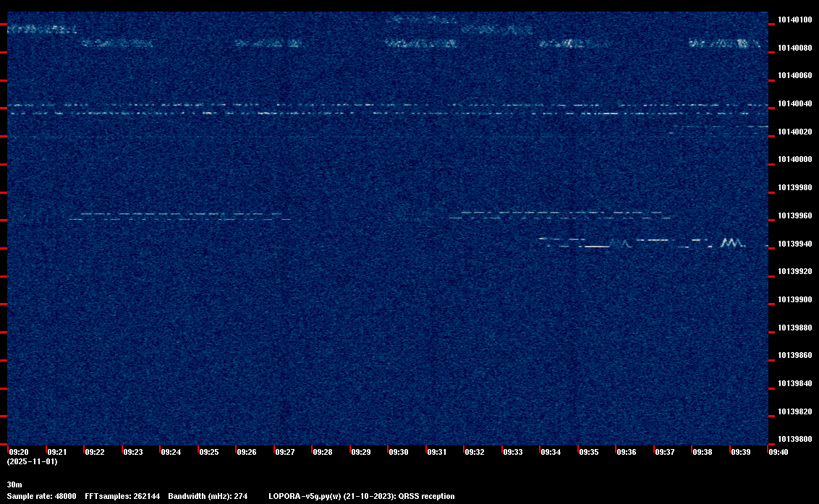The image size is (819, 504).
Task: Click the 09:38 time label
Action: click(x=702, y=452)
